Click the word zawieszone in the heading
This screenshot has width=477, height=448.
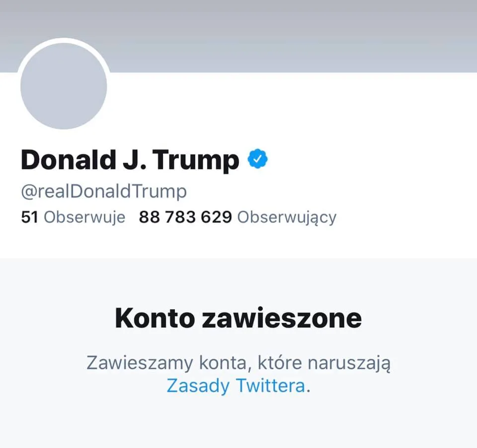tap(282, 318)
